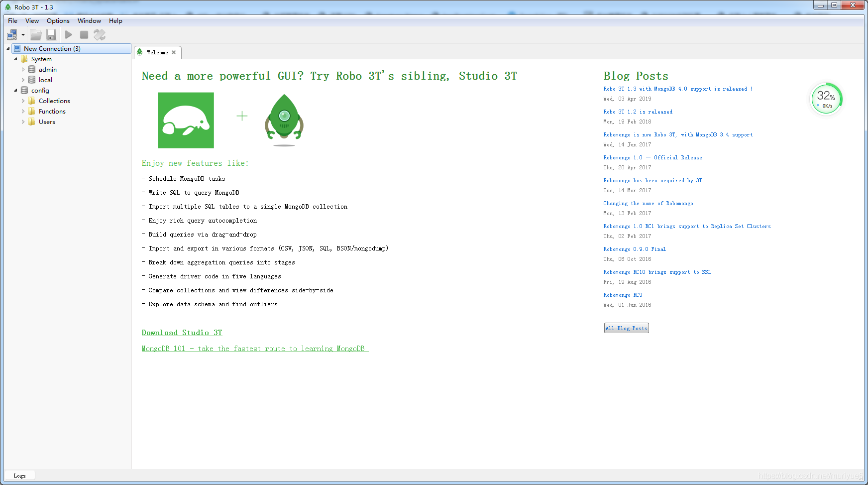
Task: Expand the Collections folder
Action: [x=23, y=101]
